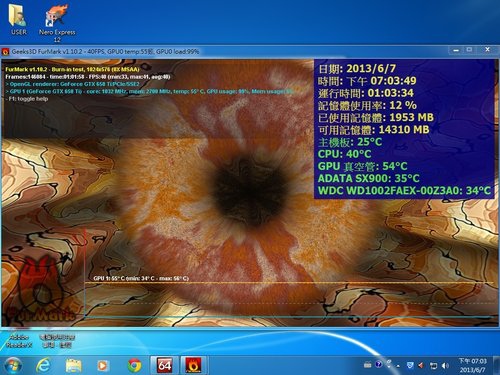This screenshot has height=375, width=500.
Task: Switch to the AIDA64 taskbar button
Action: pos(165,365)
